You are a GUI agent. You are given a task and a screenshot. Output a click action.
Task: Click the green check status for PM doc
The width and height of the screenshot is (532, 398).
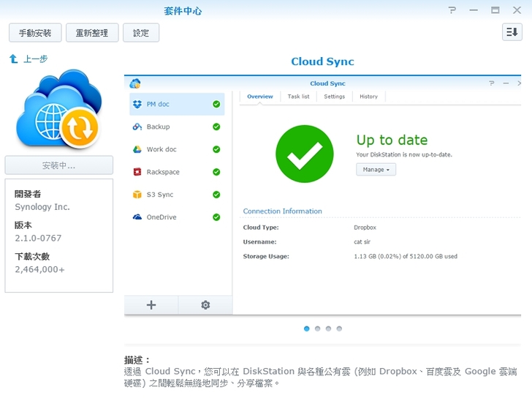pos(216,104)
